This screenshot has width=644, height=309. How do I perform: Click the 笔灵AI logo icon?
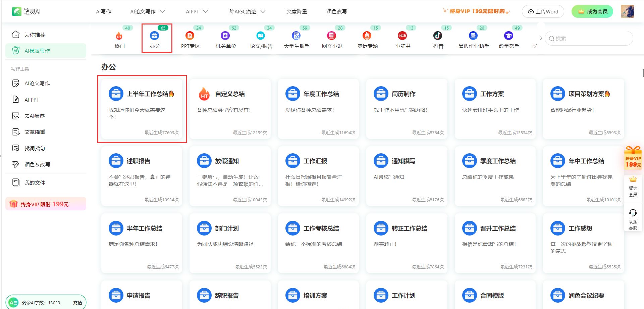tap(16, 11)
